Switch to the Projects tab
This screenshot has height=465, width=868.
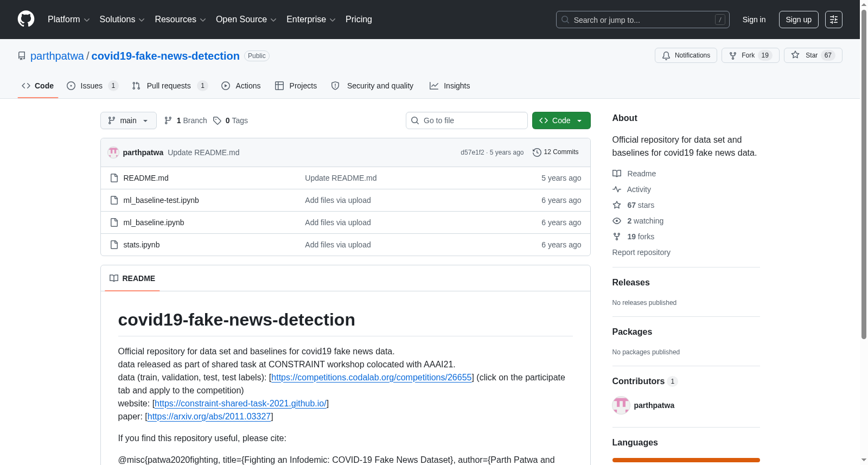(296, 86)
